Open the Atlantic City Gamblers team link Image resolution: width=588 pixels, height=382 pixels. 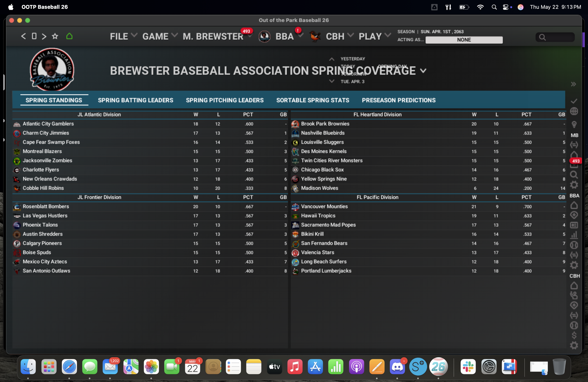(x=48, y=124)
